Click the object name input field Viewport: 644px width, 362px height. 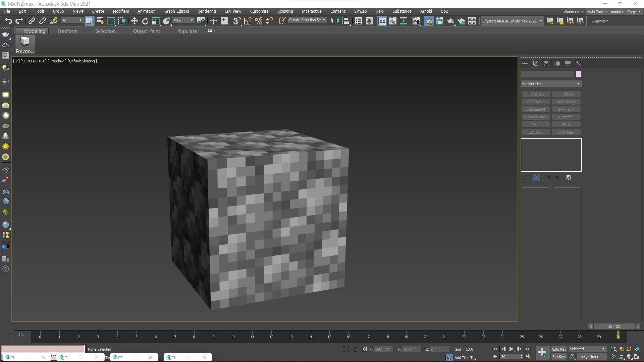[x=547, y=74]
